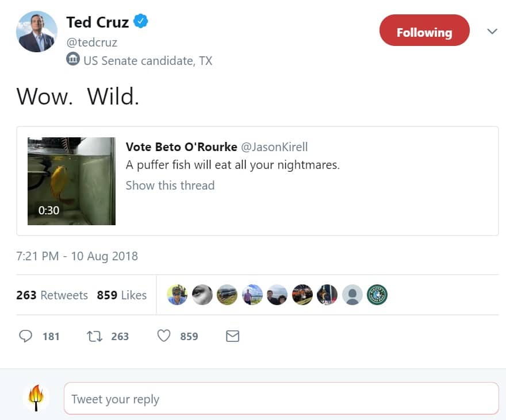View the 263 Retweets list
This screenshot has width=506, height=420.
pyautogui.click(x=52, y=295)
